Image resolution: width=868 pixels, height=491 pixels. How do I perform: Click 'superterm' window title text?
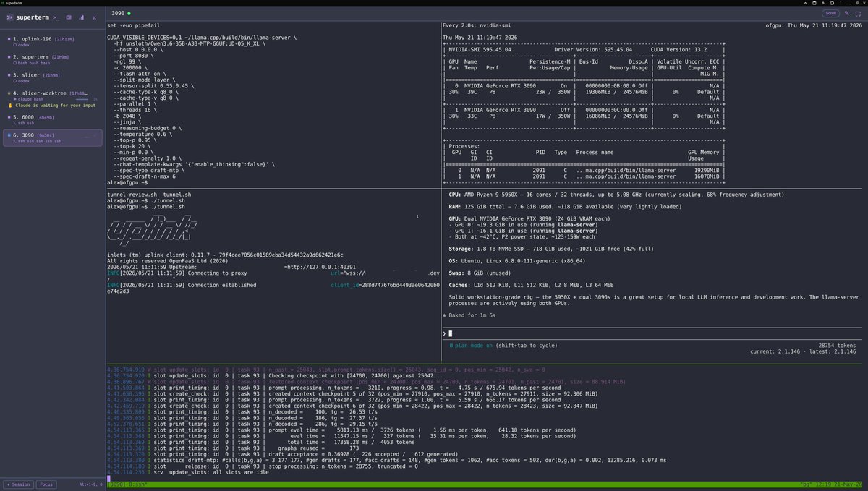(13, 3)
